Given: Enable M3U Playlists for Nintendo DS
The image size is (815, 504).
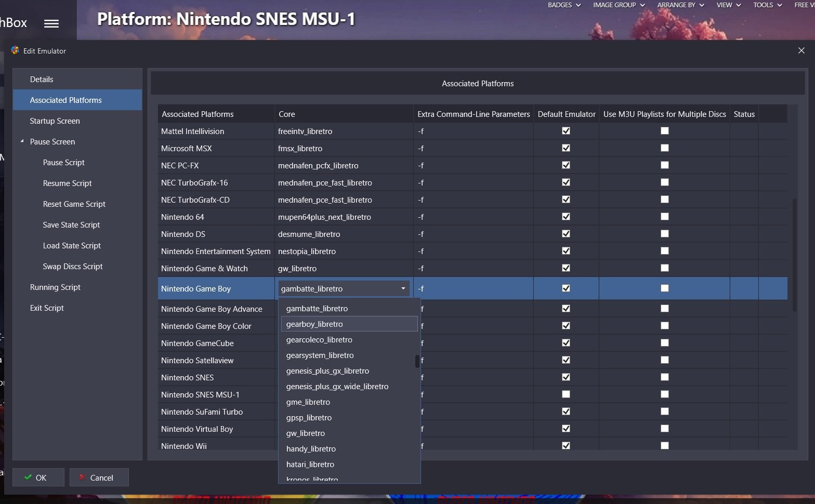Looking at the screenshot, I should 665,234.
